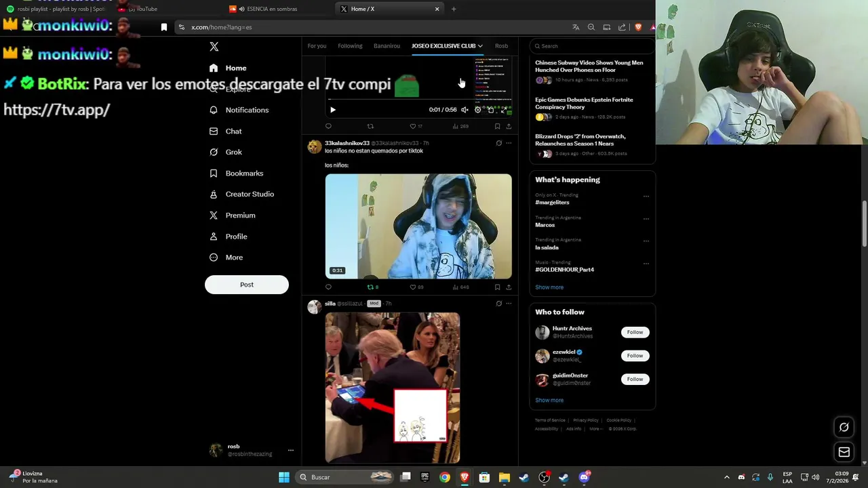
Task: Click the address bar URL
Action: point(221,27)
